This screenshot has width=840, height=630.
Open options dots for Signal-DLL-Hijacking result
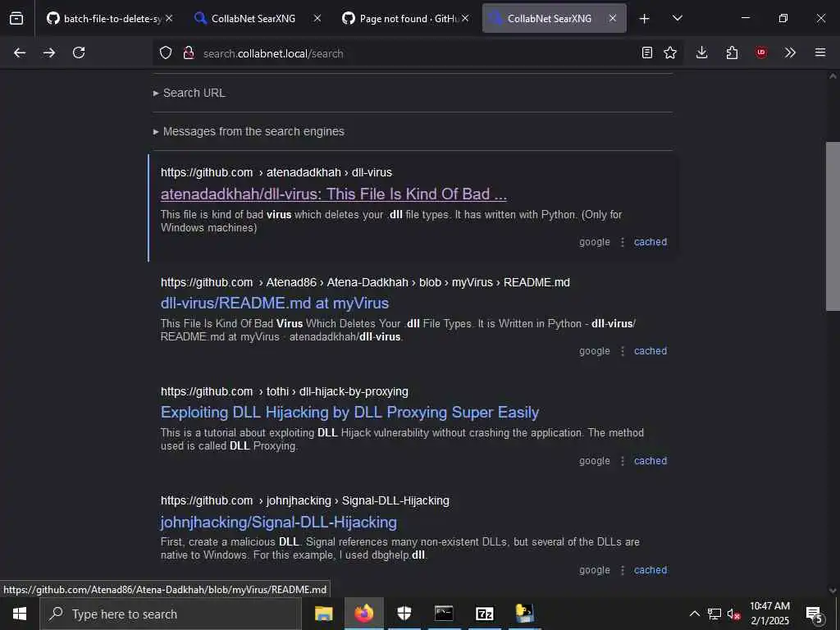point(623,570)
